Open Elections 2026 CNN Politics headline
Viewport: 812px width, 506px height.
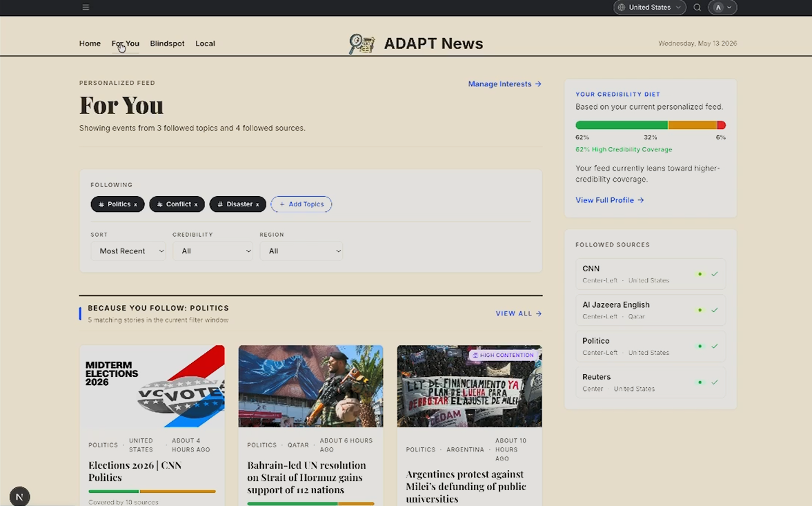[135, 471]
